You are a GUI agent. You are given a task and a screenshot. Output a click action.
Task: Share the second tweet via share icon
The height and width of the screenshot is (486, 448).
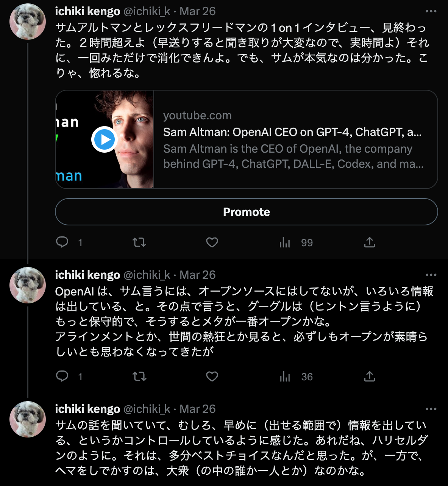(x=370, y=376)
